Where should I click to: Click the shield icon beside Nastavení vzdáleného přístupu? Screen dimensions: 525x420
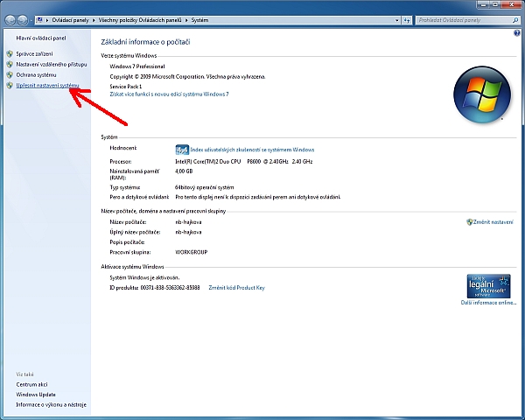(10, 65)
